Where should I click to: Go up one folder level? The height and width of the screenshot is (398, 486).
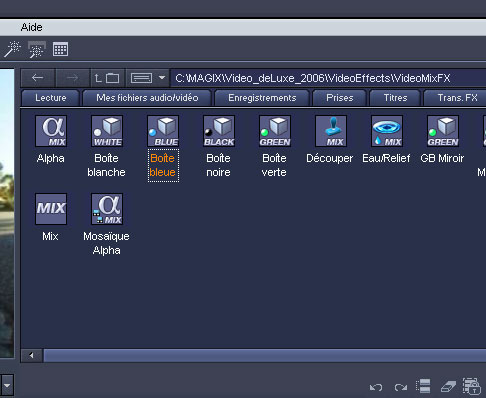pyautogui.click(x=107, y=78)
